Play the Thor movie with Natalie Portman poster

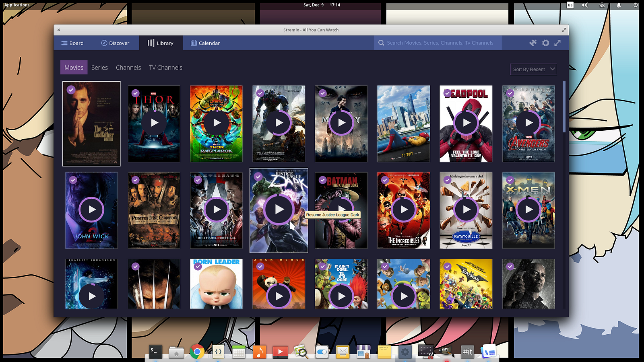click(x=154, y=123)
